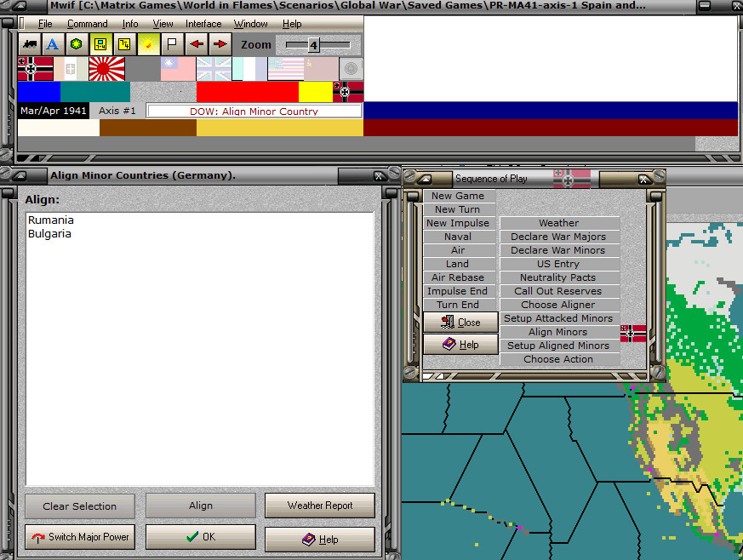
Task: Click the Switch Major Power button
Action: click(80, 537)
